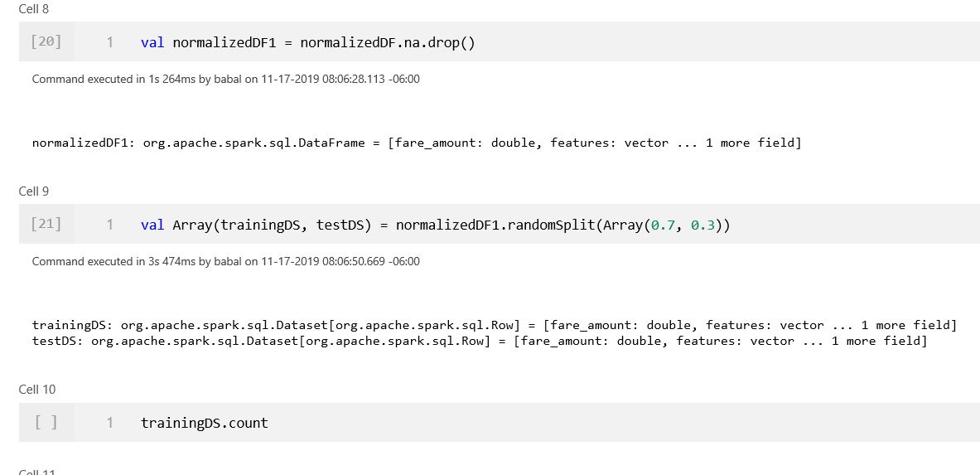The width and height of the screenshot is (980, 475).
Task: Click the Cell 10 label
Action: point(37,390)
